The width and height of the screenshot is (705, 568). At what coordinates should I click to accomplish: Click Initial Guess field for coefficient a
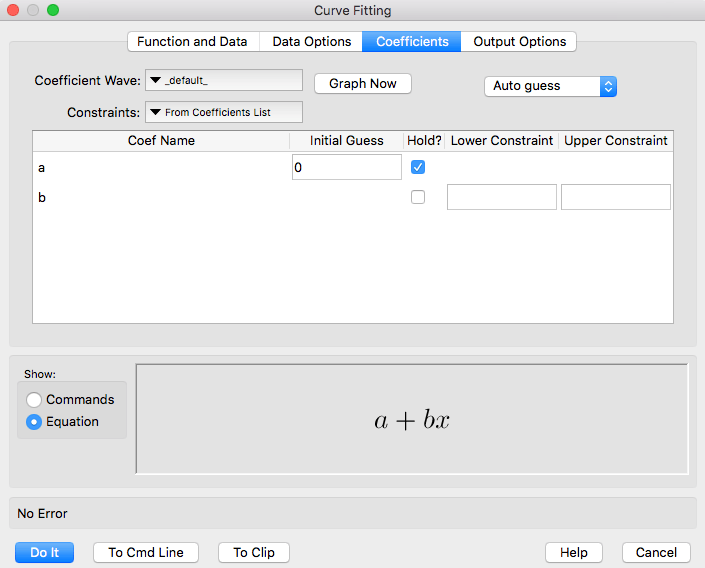tap(346, 168)
